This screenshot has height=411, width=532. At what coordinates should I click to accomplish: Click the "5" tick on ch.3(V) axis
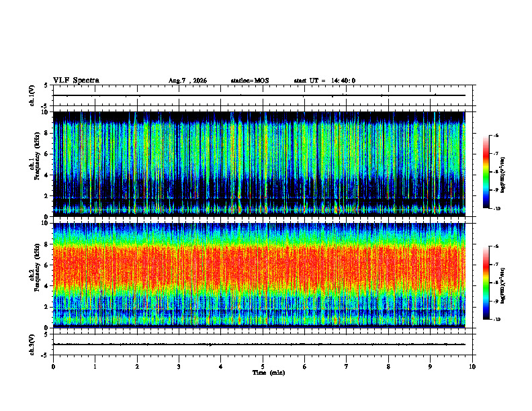coord(46,334)
